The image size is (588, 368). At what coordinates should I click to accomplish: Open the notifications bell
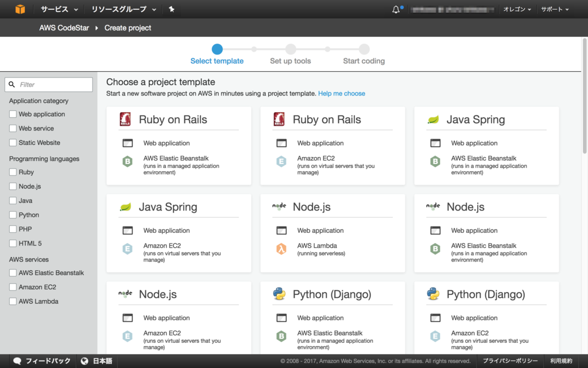(396, 9)
